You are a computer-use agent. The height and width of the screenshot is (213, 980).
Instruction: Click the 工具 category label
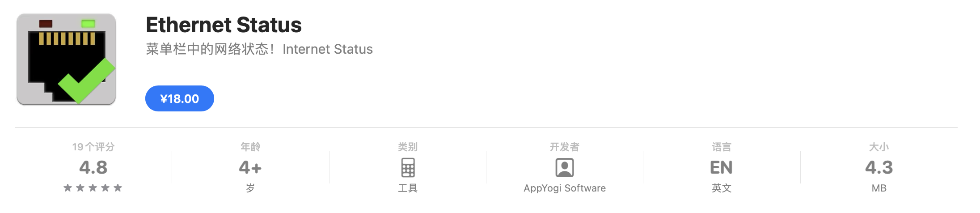click(408, 188)
